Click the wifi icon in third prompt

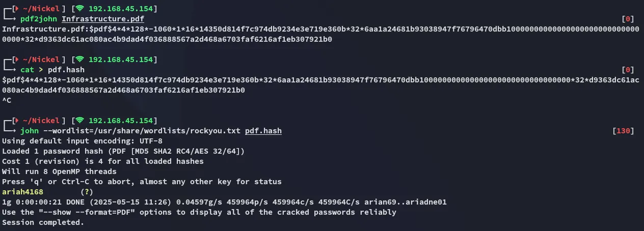79,121
